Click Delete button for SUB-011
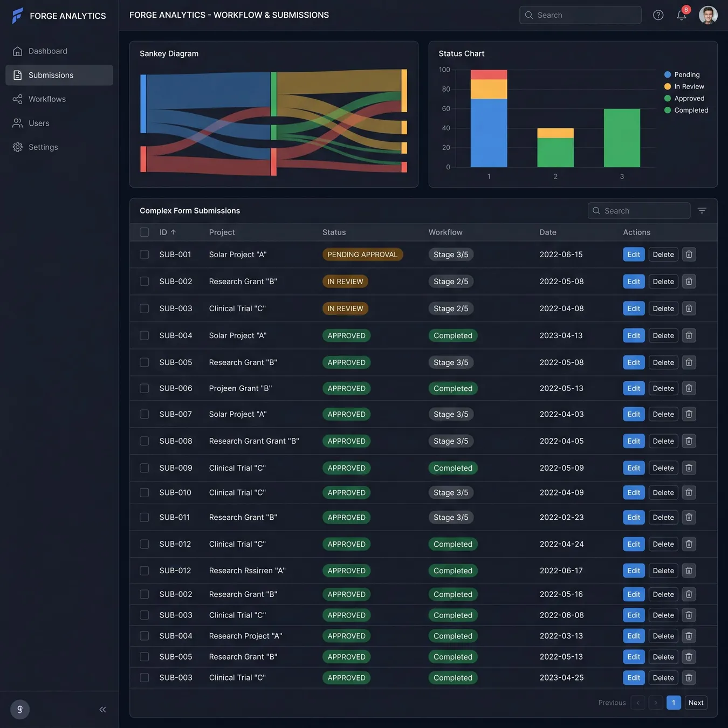This screenshot has width=728, height=728. point(663,517)
